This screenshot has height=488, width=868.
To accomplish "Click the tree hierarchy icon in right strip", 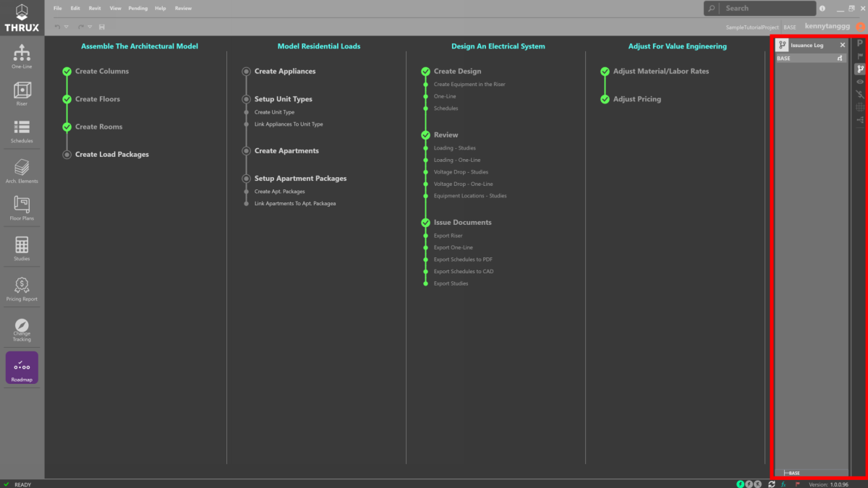I will (x=860, y=120).
